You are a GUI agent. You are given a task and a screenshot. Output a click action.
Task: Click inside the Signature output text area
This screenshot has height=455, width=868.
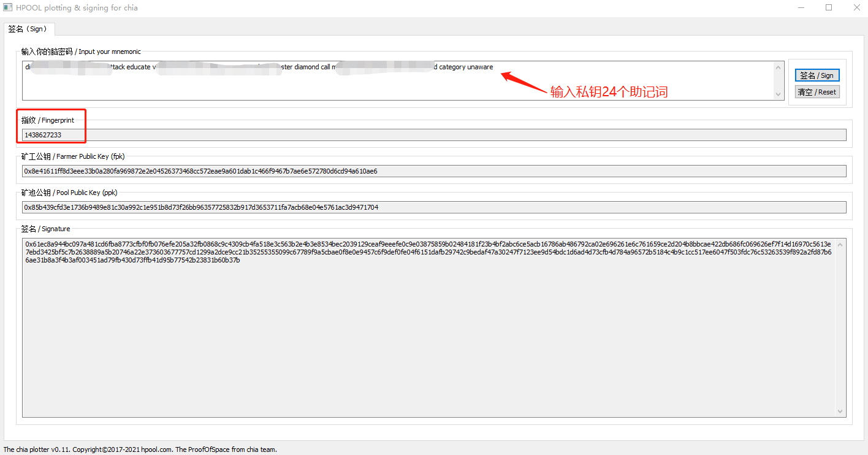tap(429, 337)
